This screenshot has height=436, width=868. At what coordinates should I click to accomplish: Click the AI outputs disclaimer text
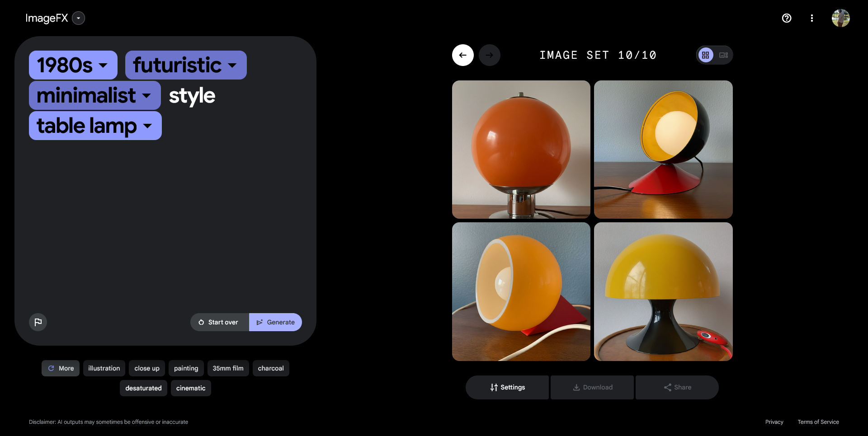108,422
